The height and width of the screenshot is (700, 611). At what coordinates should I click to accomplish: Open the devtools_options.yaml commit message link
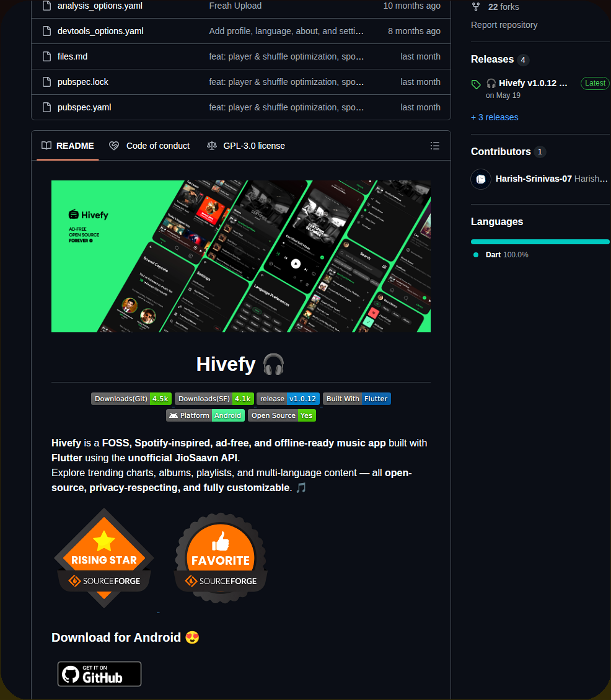click(286, 31)
